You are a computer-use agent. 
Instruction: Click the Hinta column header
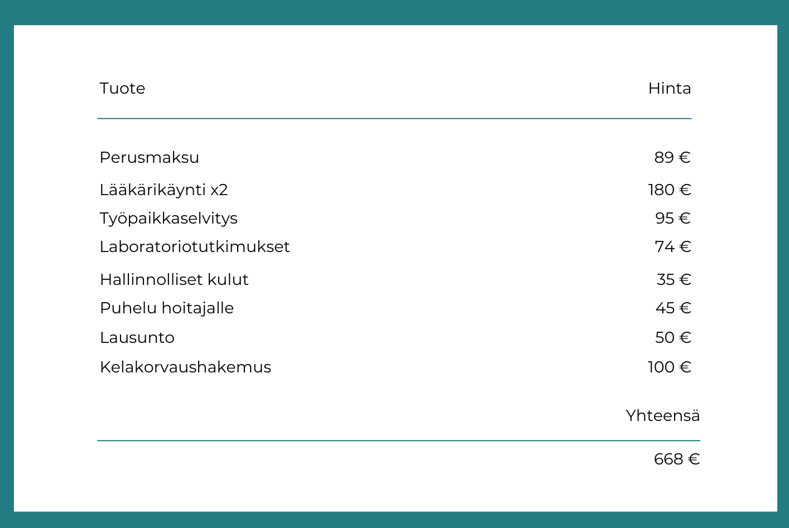tap(669, 88)
